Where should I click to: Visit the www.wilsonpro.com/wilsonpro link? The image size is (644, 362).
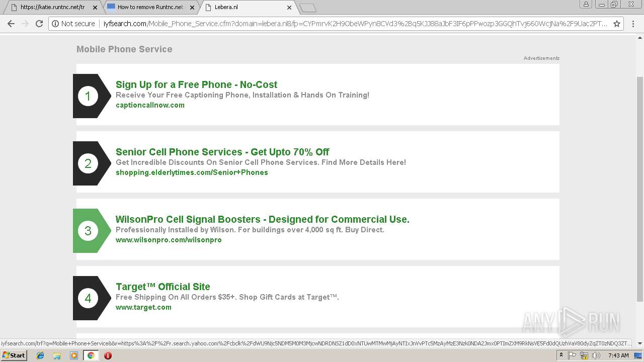point(169,240)
